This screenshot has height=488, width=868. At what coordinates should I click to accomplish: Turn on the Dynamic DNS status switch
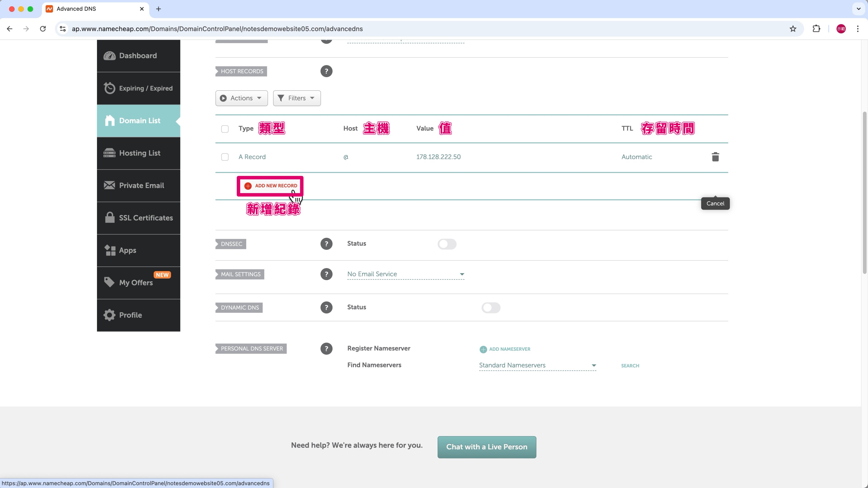(491, 307)
